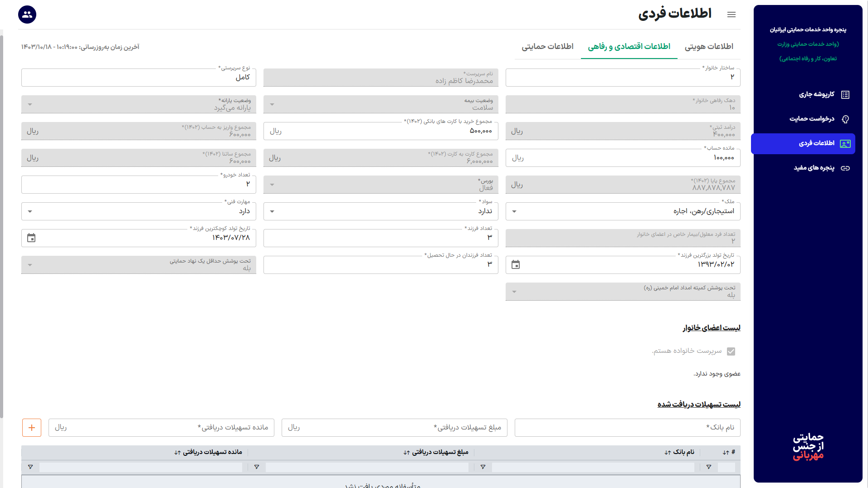This screenshot has width=868, height=488.
Task: Switch to اطلاعات حمایتی tab
Action: tap(547, 47)
